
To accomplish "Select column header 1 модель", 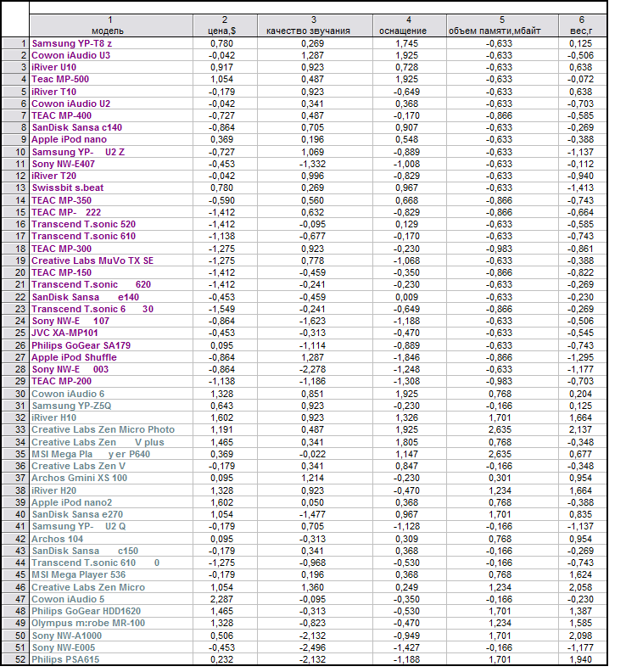I will click(x=111, y=25).
